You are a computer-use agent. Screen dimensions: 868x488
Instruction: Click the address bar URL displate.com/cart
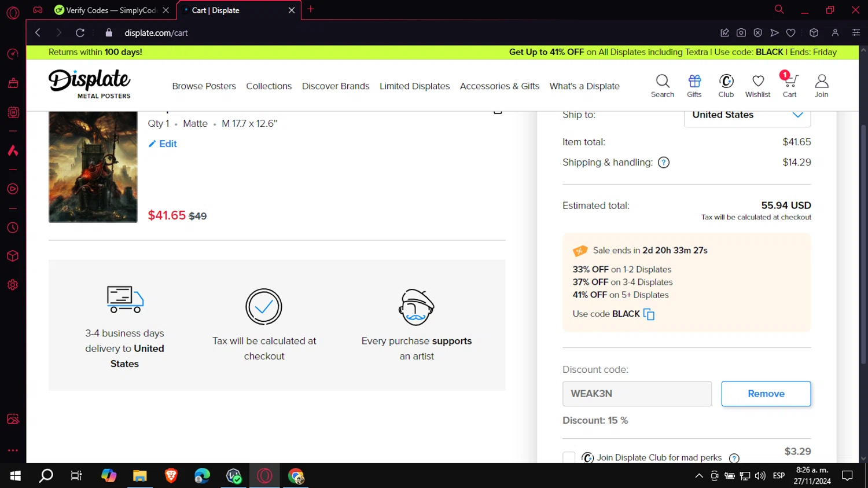pos(156,33)
